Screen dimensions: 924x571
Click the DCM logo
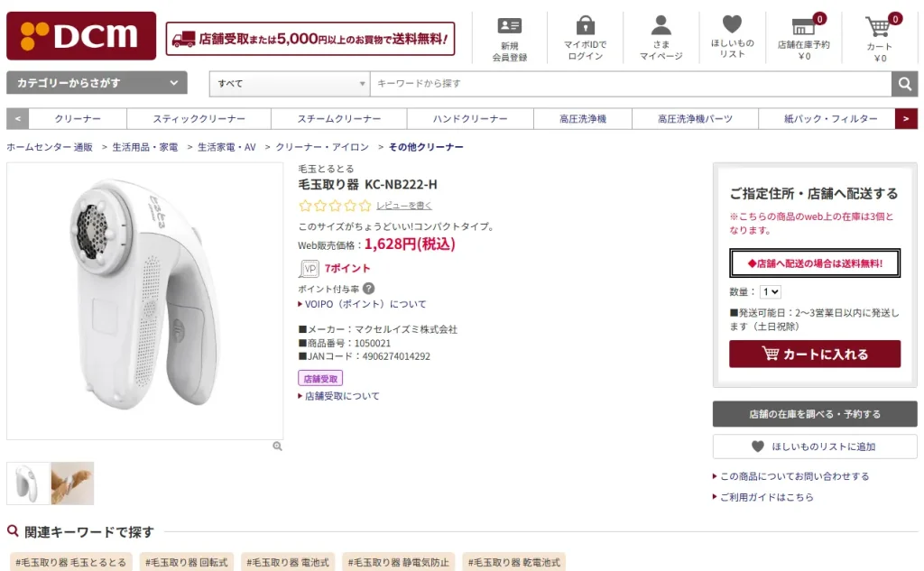(x=81, y=36)
